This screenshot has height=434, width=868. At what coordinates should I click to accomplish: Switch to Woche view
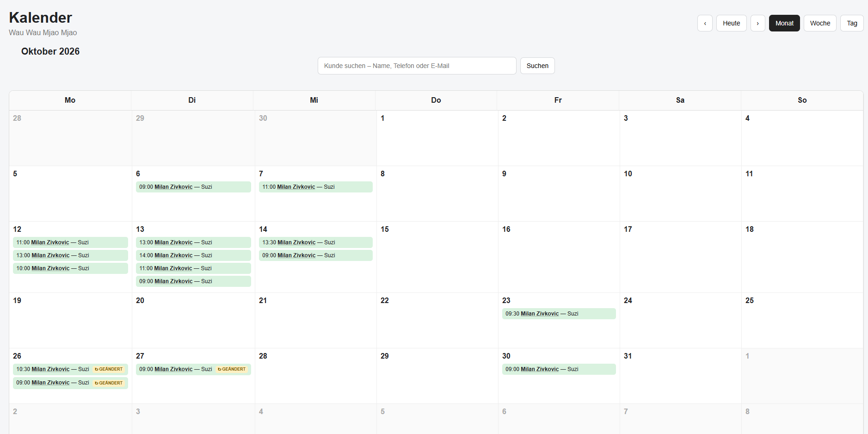820,23
